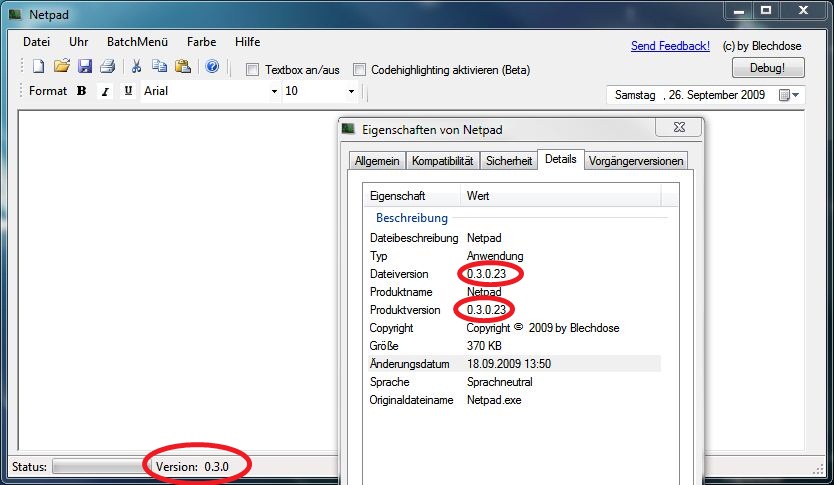Click September in the date field
834x485 pixels.
pos(712,95)
